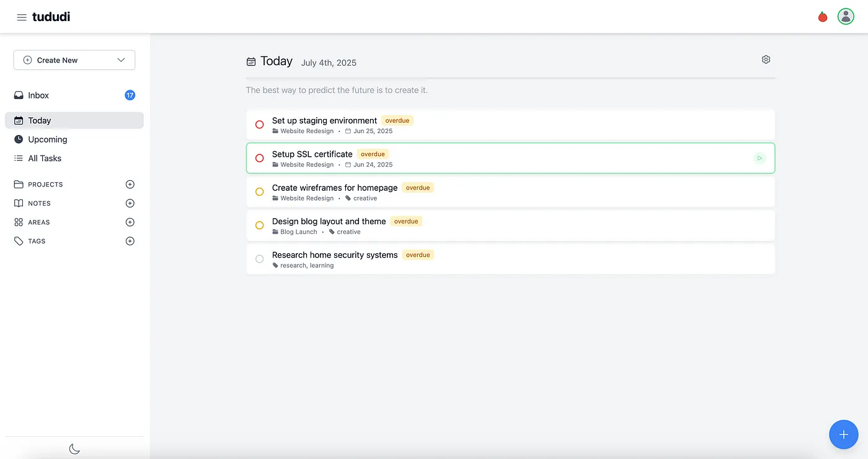Toggle dark mode with the moon icon
Image resolution: width=868 pixels, height=459 pixels.
tap(74, 448)
